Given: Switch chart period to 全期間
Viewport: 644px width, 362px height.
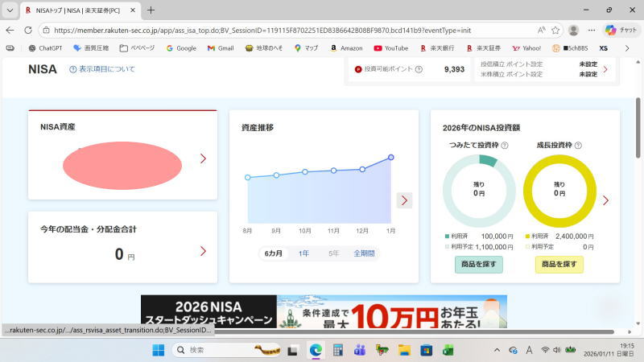Looking at the screenshot, I should pyautogui.click(x=364, y=253).
